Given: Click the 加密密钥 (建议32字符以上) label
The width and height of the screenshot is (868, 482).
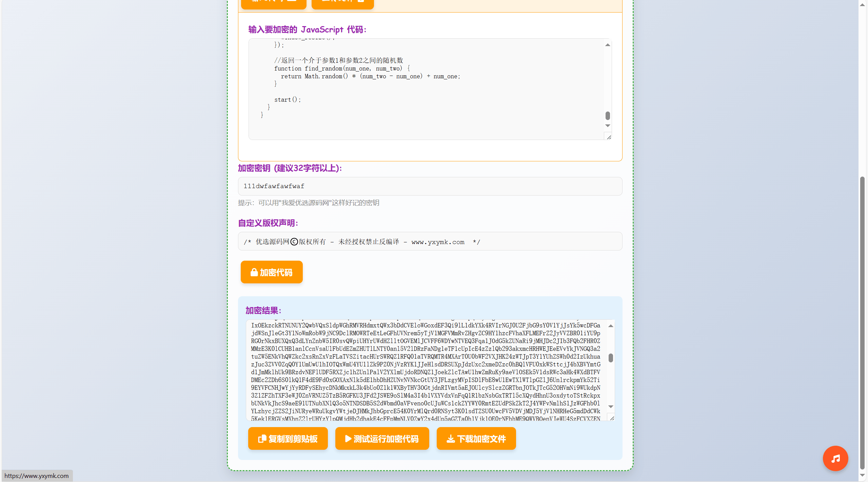Looking at the screenshot, I should pos(290,168).
